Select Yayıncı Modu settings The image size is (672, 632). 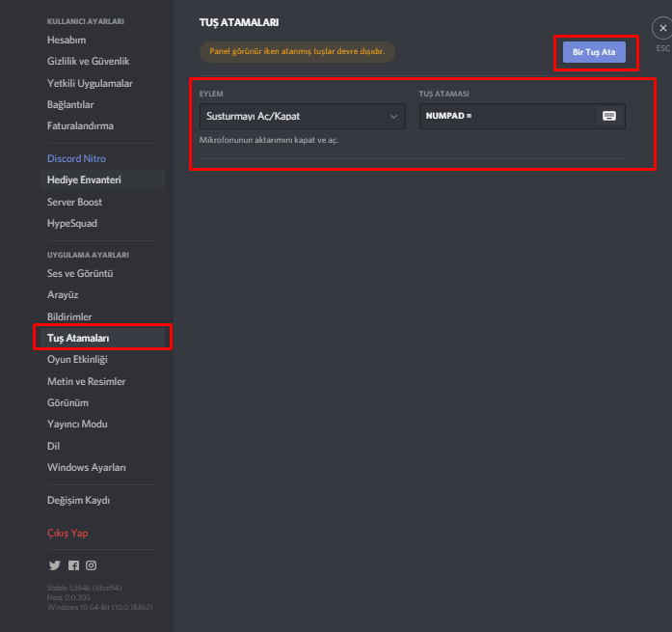click(77, 424)
